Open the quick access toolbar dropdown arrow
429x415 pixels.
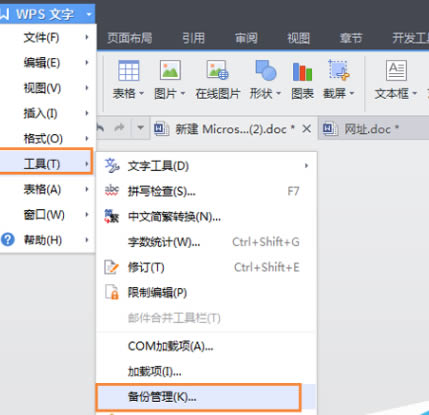141,127
